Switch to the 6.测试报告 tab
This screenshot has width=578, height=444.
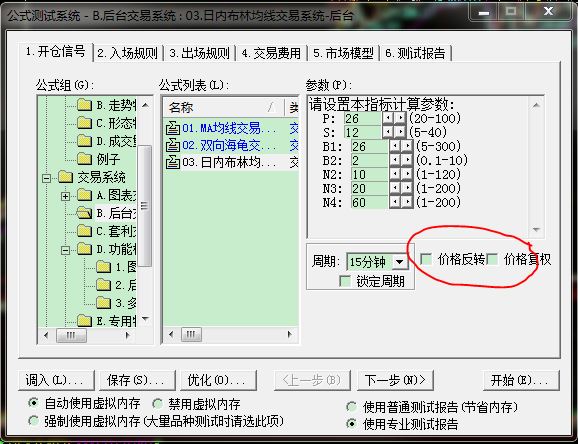coord(415,53)
